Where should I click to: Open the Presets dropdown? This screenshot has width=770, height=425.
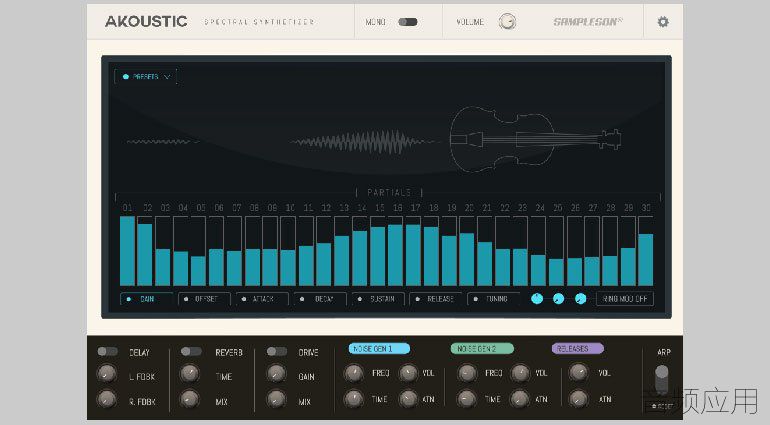146,77
